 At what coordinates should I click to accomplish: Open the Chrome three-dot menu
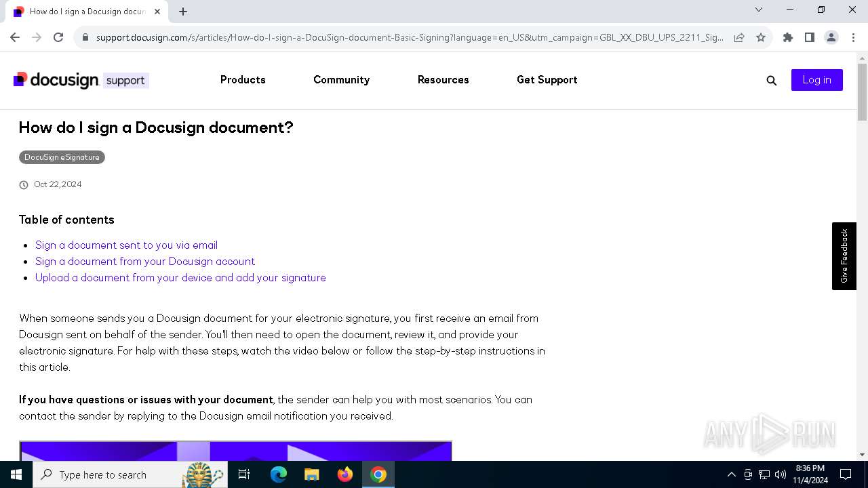tap(853, 37)
